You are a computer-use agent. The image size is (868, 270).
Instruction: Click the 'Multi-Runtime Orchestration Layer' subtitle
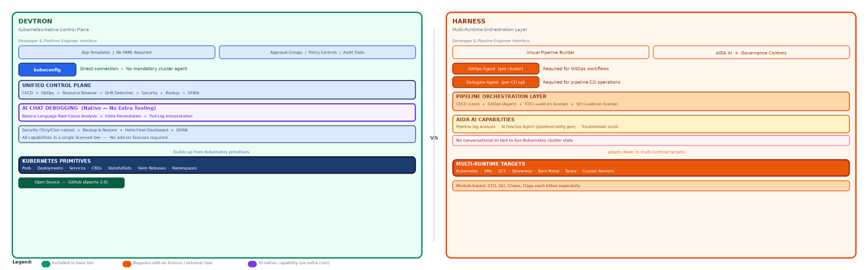(x=490, y=30)
